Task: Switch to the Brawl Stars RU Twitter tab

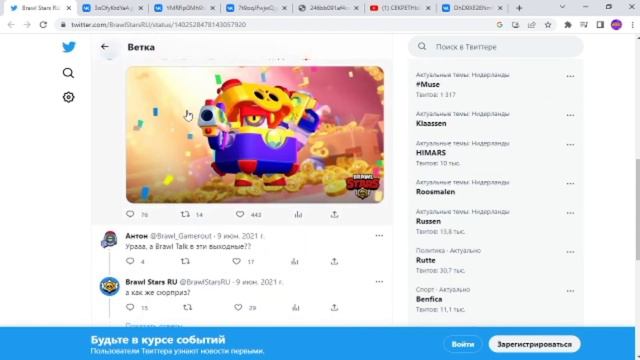Action: point(41,8)
